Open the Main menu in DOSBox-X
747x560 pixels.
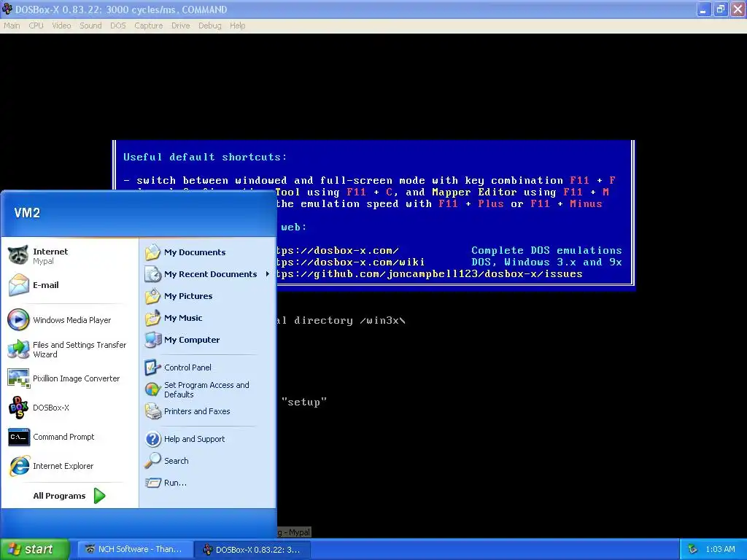pyautogui.click(x=12, y=26)
